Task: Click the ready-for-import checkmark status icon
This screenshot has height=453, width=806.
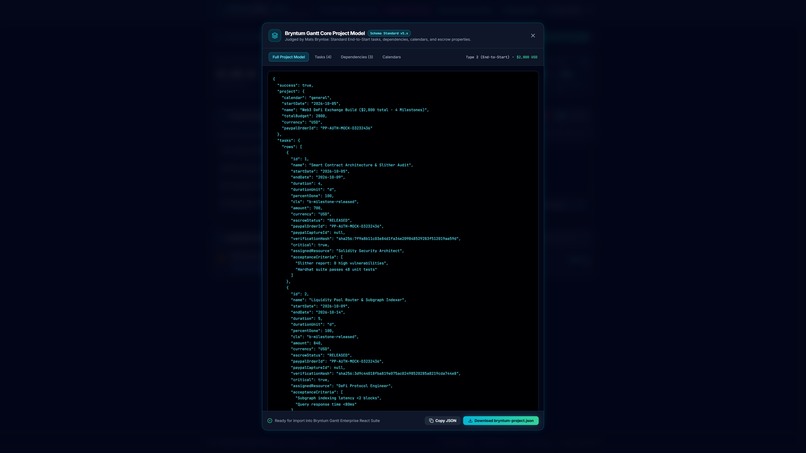Action: pos(270,421)
